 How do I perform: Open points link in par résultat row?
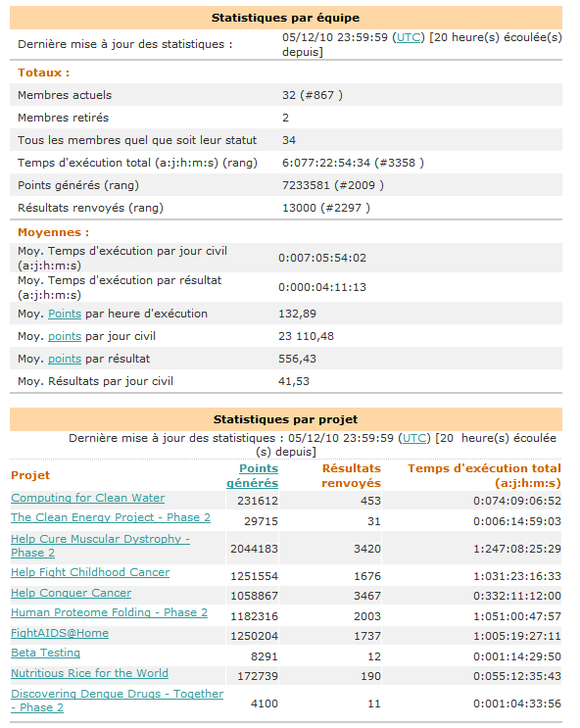65,359
